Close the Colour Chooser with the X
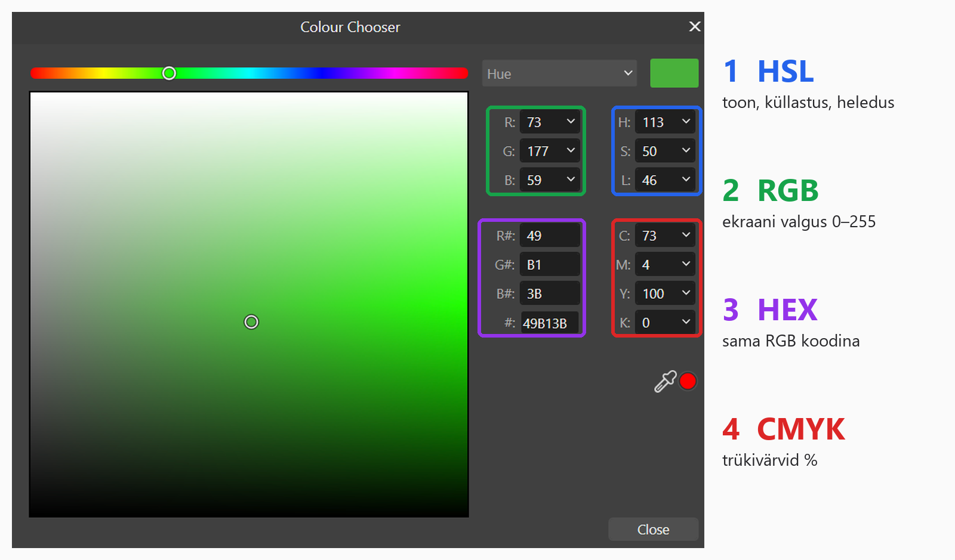955x560 pixels. coord(695,26)
